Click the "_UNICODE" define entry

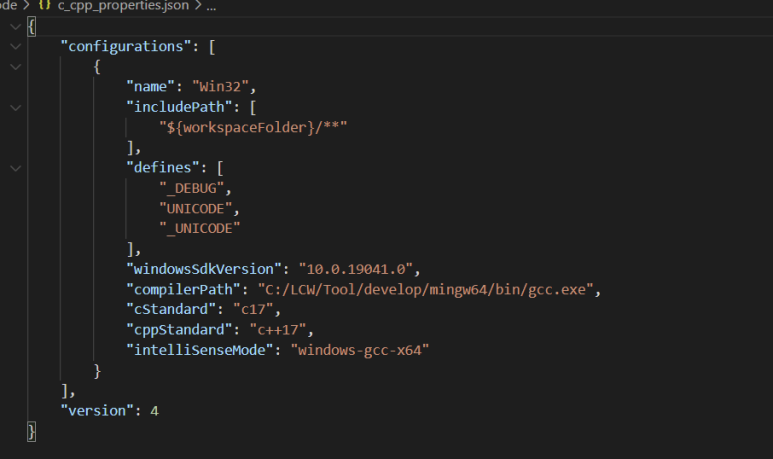tap(200, 229)
